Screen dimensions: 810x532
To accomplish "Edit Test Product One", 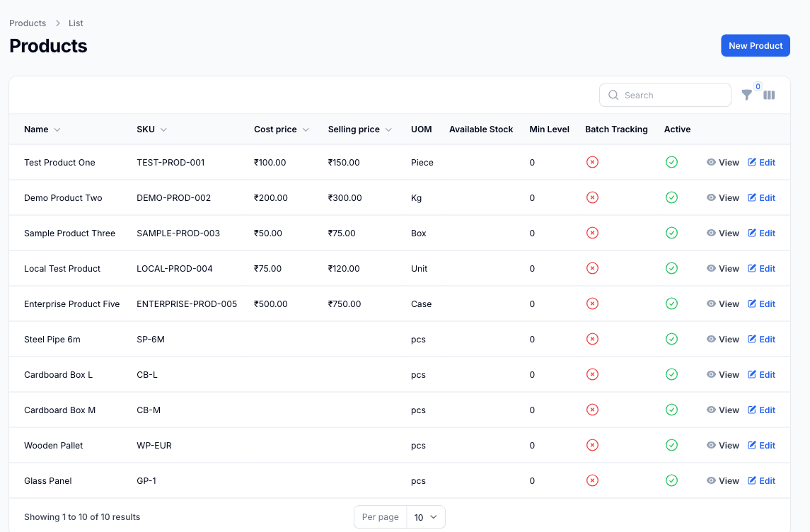I will (x=761, y=162).
